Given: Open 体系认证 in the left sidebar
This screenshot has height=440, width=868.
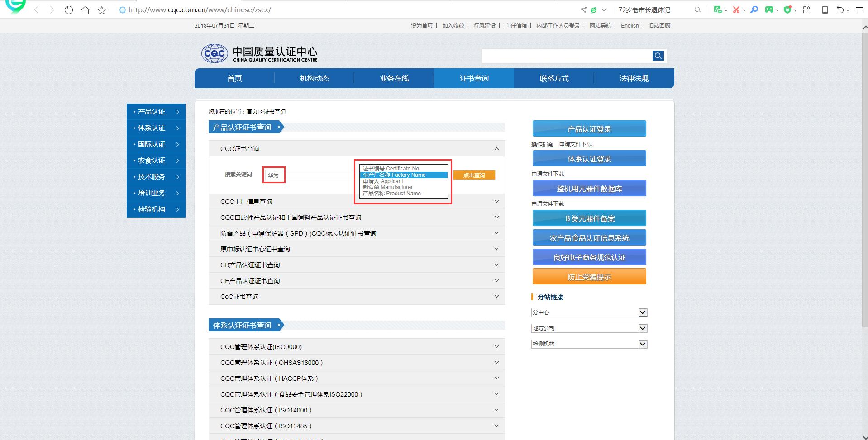Looking at the screenshot, I should (156, 128).
